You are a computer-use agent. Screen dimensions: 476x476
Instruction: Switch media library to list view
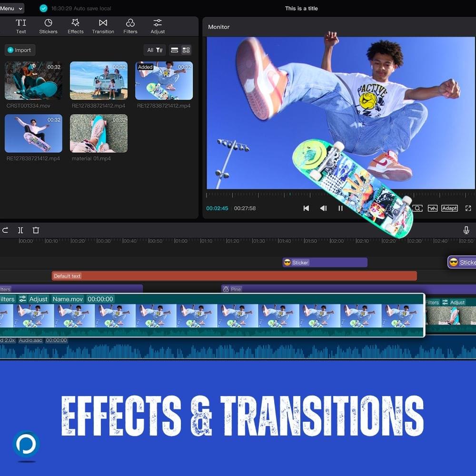tap(174, 50)
